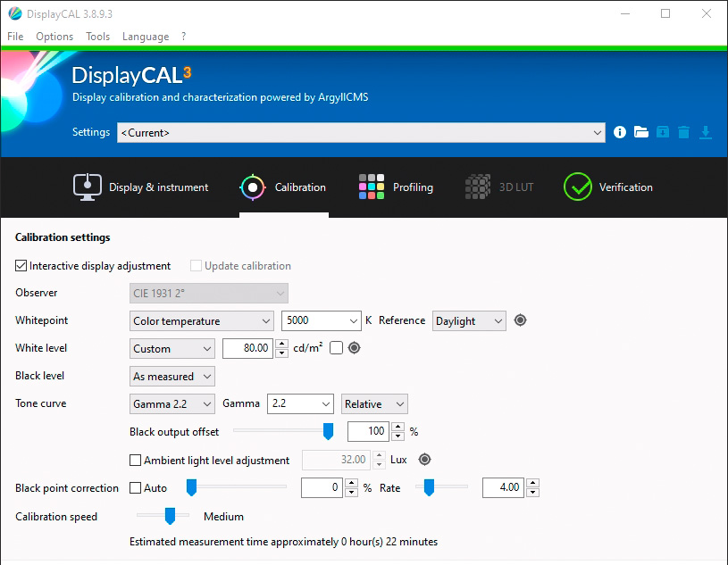Image resolution: width=728 pixels, height=565 pixels.
Task: Click the Calibration color ring icon
Action: pos(253,187)
